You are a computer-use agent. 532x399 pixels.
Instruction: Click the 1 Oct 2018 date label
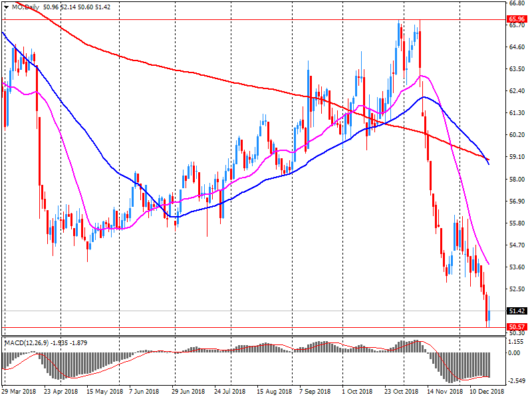356,392
